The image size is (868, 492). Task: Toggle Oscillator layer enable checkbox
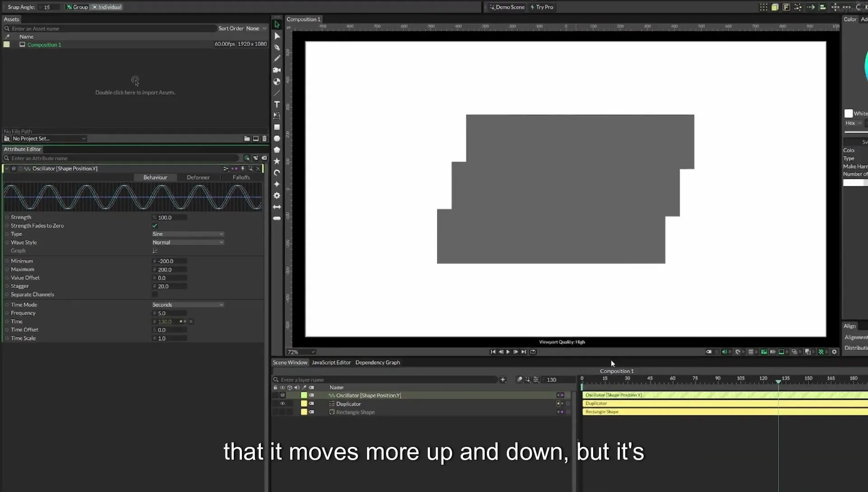(x=283, y=395)
